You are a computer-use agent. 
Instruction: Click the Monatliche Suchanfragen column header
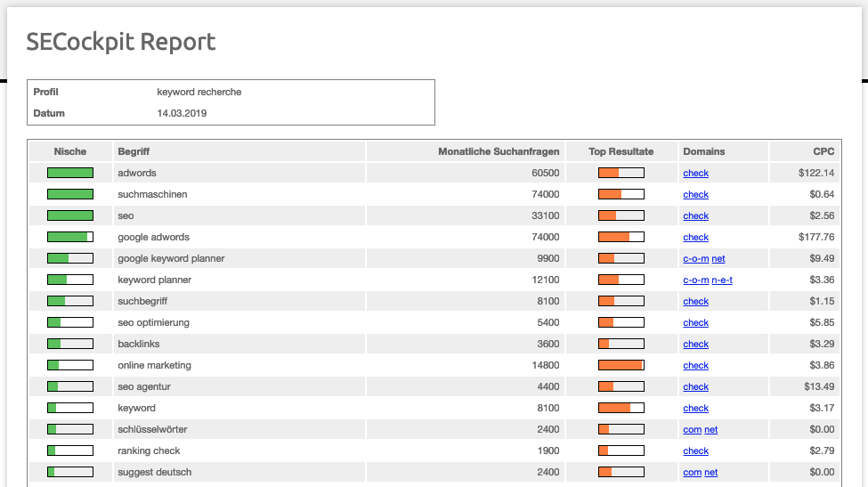(x=499, y=151)
